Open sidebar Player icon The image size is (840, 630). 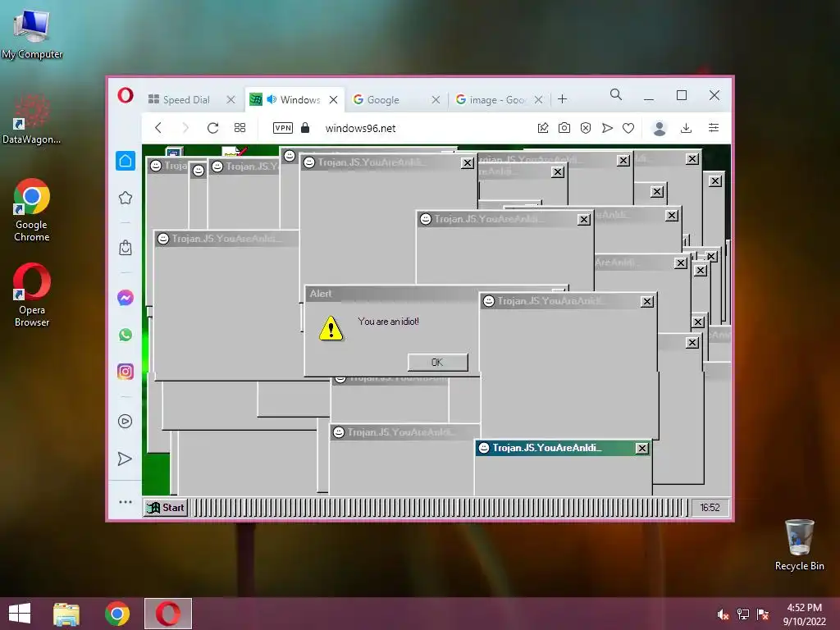pos(125,421)
